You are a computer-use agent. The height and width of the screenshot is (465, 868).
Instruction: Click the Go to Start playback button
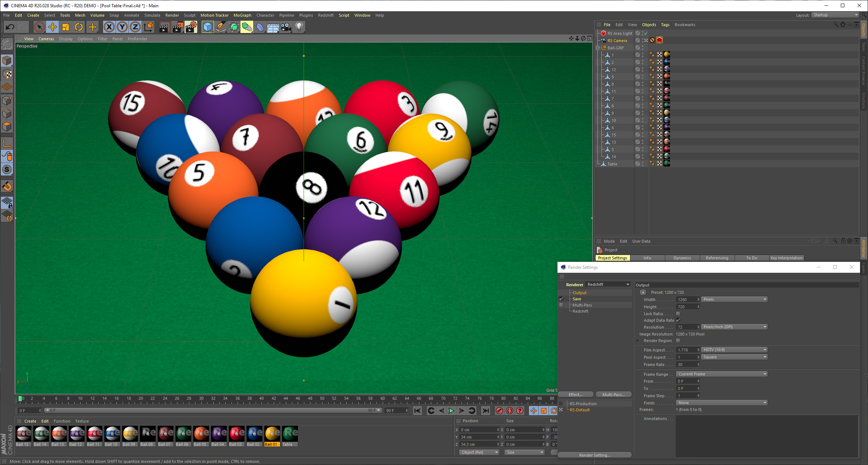(x=417, y=411)
